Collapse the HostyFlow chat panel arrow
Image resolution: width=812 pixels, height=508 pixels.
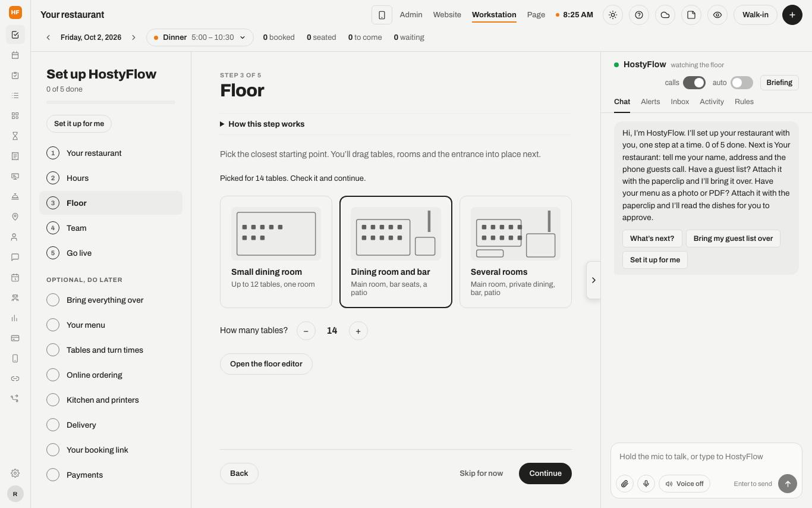593,280
